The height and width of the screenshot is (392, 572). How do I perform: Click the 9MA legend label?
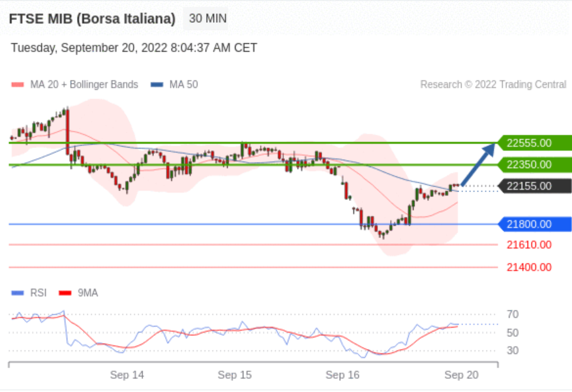pos(87,293)
